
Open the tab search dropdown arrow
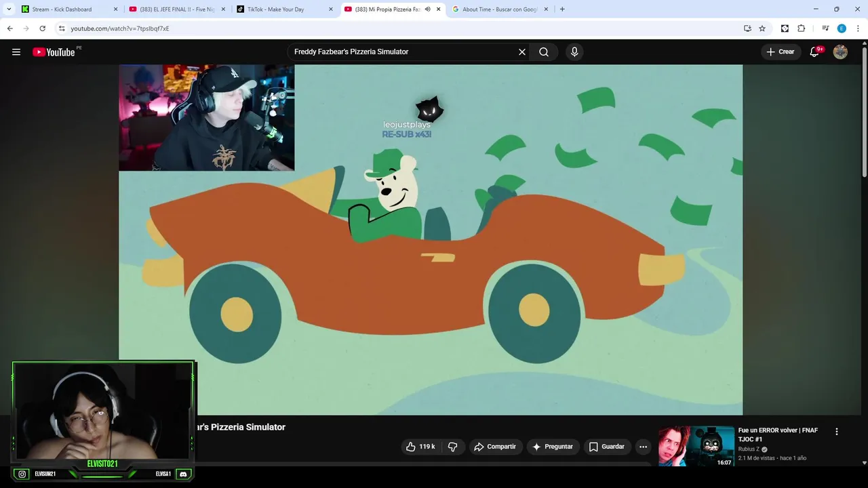click(x=9, y=9)
